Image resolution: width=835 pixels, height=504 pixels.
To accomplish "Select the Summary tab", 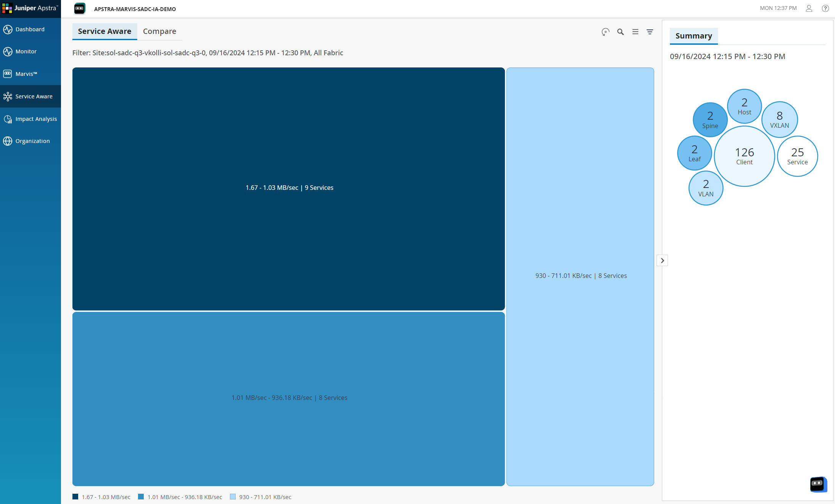I will point(693,36).
